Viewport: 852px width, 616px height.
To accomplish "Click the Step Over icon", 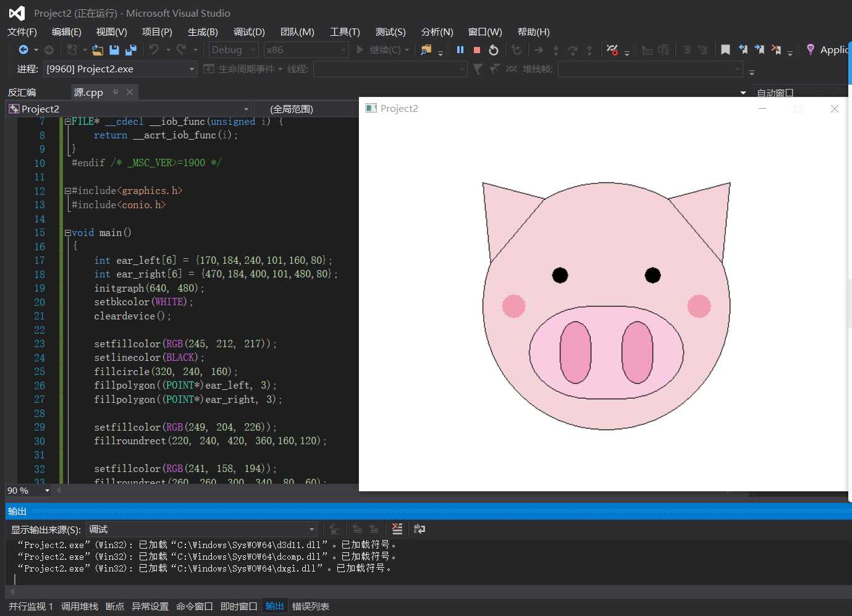I will 573,50.
